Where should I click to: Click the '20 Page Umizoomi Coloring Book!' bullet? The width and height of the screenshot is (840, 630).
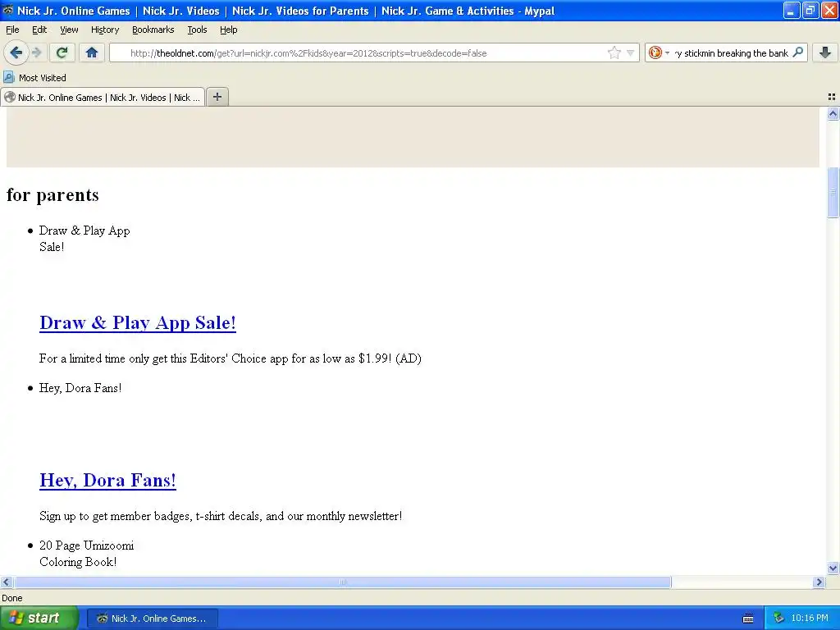86,554
